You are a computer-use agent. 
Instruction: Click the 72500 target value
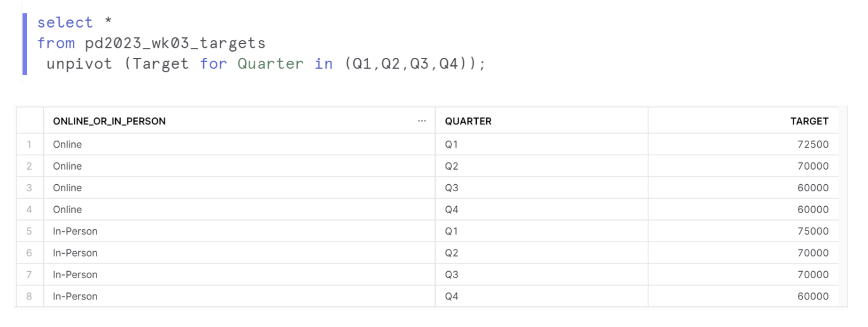click(x=813, y=144)
